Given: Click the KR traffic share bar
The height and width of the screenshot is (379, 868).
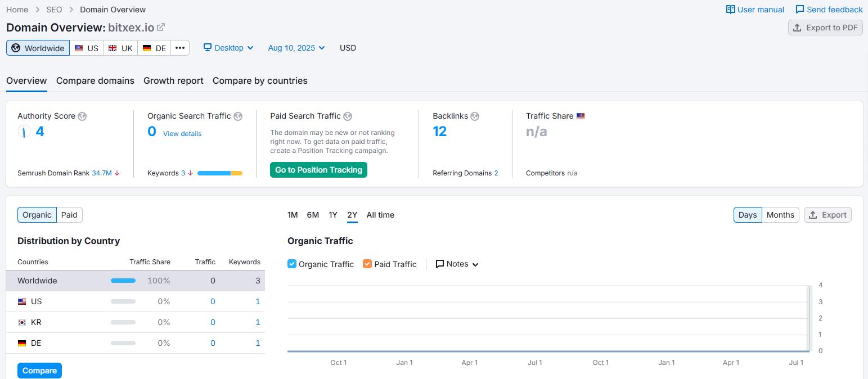Looking at the screenshot, I should (x=123, y=322).
